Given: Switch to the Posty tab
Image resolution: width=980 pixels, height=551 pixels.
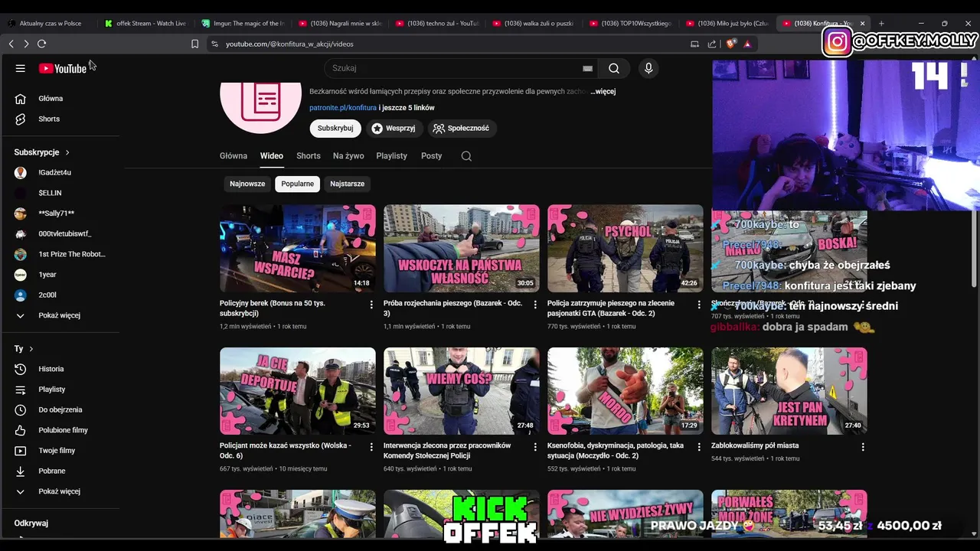Looking at the screenshot, I should point(432,156).
